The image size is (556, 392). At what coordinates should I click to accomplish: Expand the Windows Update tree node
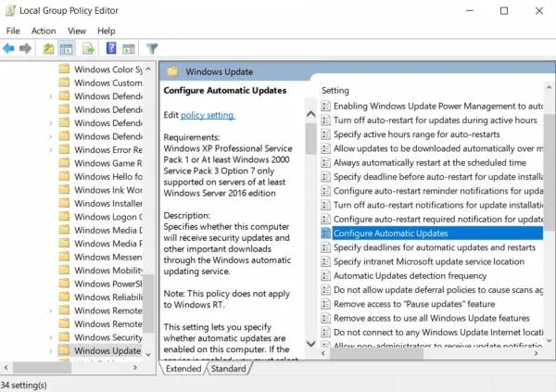[51, 351]
